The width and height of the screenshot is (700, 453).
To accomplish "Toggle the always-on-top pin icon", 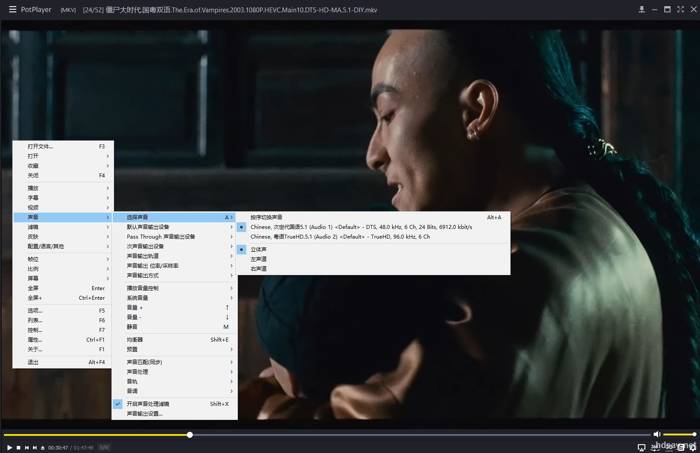I will click(642, 9).
